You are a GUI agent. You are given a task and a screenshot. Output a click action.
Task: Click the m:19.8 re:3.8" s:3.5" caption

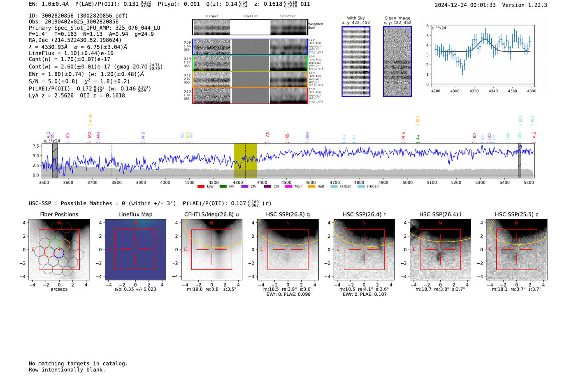point(211,289)
